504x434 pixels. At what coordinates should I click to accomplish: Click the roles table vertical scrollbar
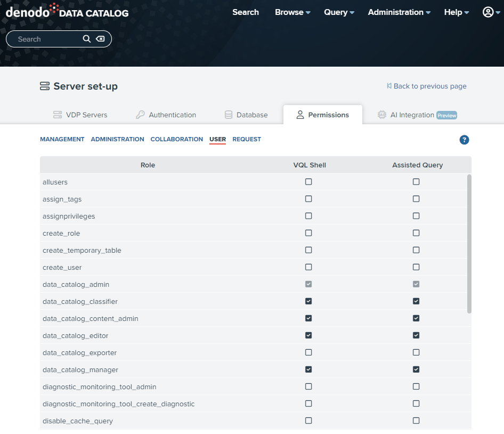pos(469,243)
